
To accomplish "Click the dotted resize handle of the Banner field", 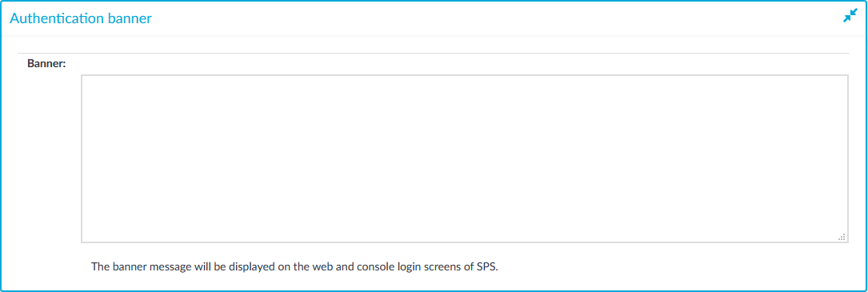I will (842, 237).
